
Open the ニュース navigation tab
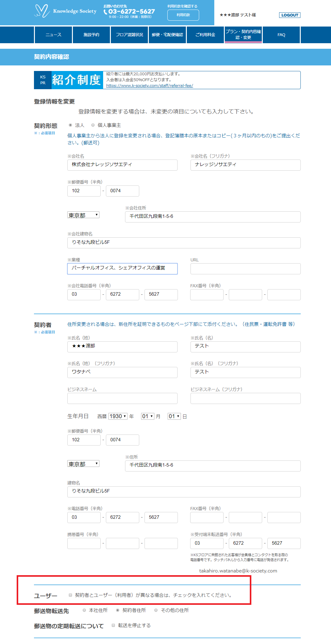pos(53,35)
